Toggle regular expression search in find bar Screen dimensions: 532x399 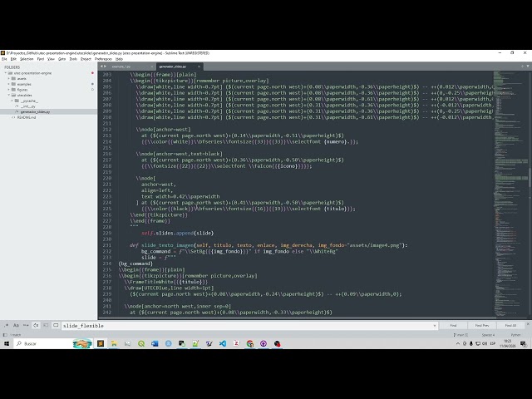(x=6, y=325)
